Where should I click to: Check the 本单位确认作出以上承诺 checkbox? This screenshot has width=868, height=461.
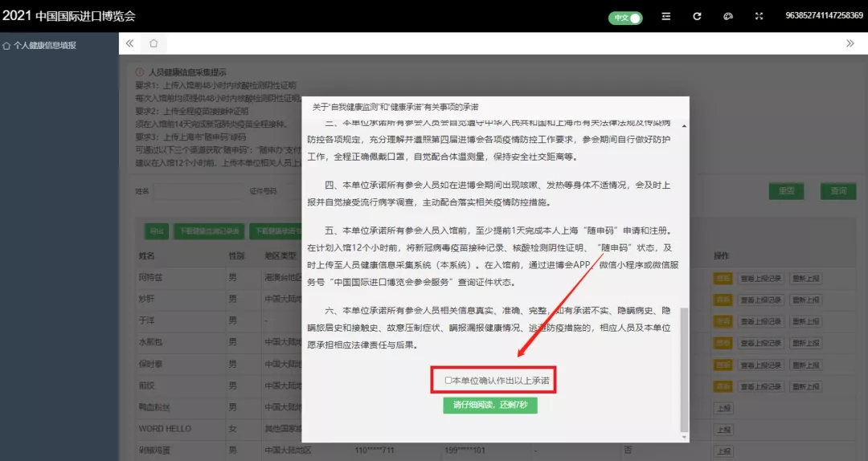pos(449,380)
